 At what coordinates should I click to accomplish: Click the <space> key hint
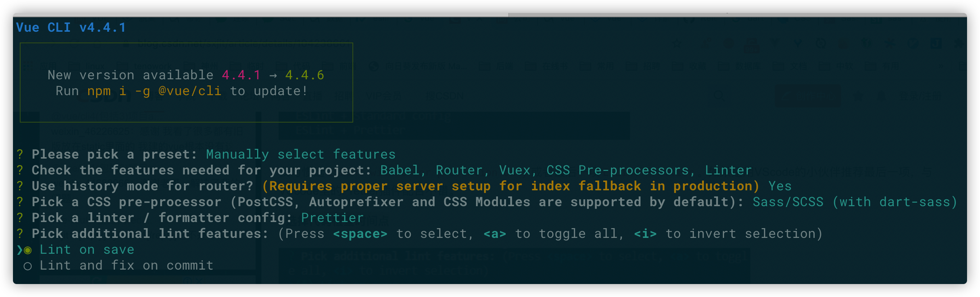coord(360,234)
